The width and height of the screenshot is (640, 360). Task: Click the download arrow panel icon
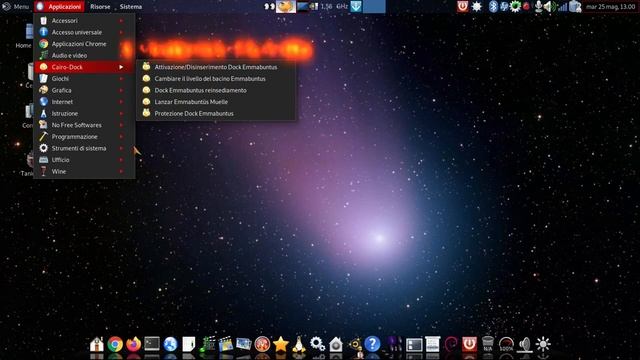[356, 6]
